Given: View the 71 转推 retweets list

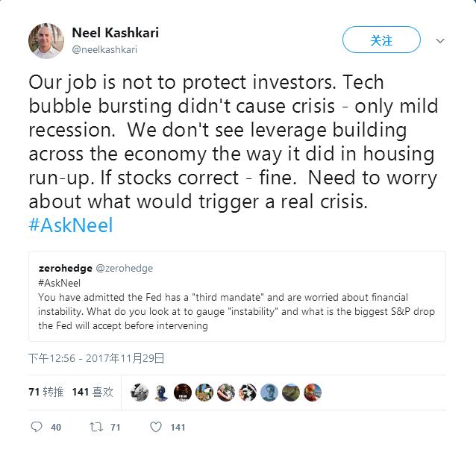Looking at the screenshot, I should click(46, 392).
